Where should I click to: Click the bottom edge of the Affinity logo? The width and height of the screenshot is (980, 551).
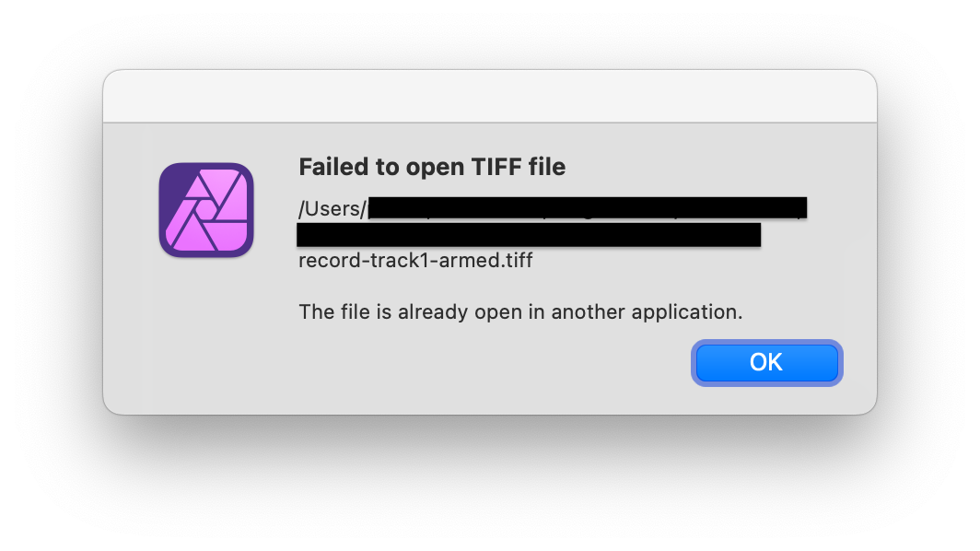coord(206,253)
